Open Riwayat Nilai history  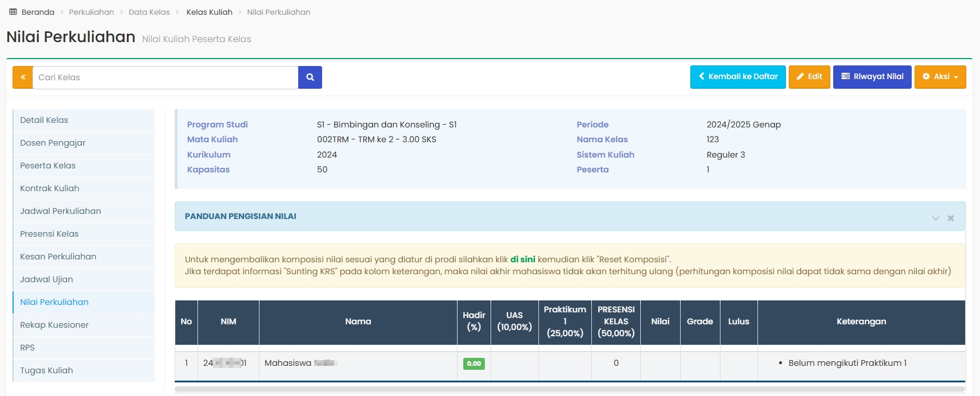pyautogui.click(x=872, y=77)
